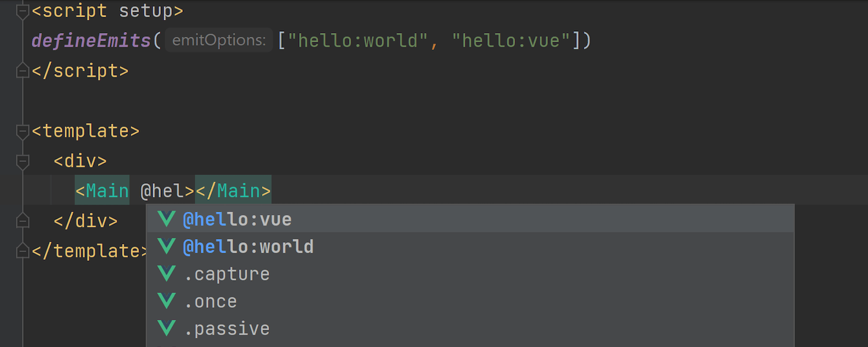
Task: Click the Vue icon next to .capture
Action: click(x=167, y=274)
